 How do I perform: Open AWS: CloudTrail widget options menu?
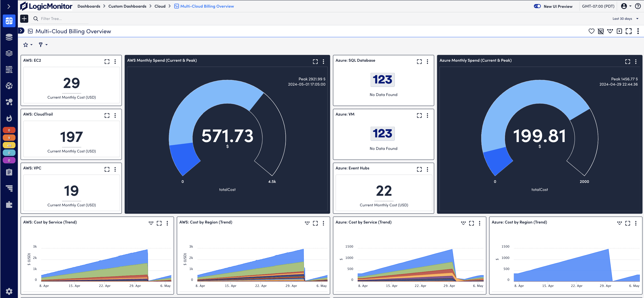pos(115,115)
